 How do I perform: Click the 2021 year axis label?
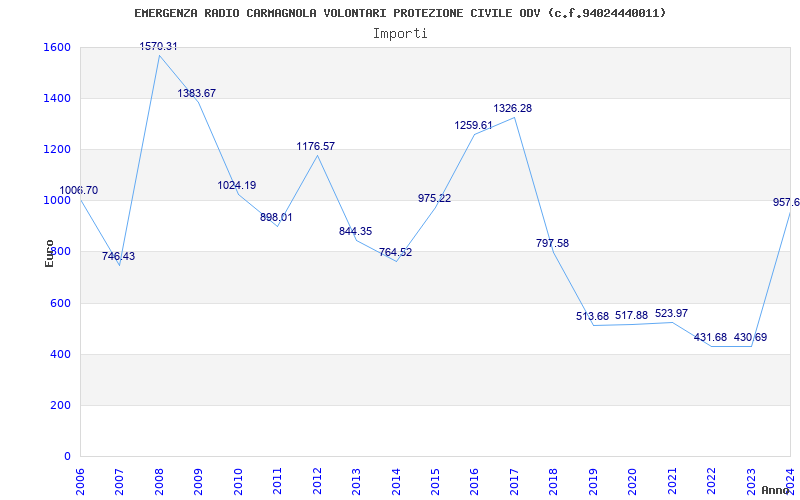click(672, 481)
